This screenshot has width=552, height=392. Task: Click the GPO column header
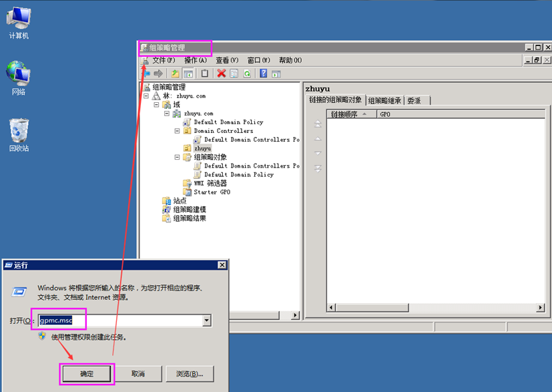461,114
